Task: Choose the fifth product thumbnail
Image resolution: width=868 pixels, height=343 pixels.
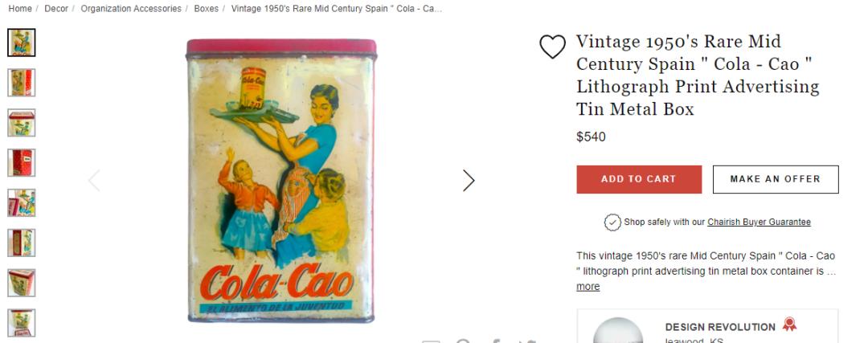Action: [22, 203]
